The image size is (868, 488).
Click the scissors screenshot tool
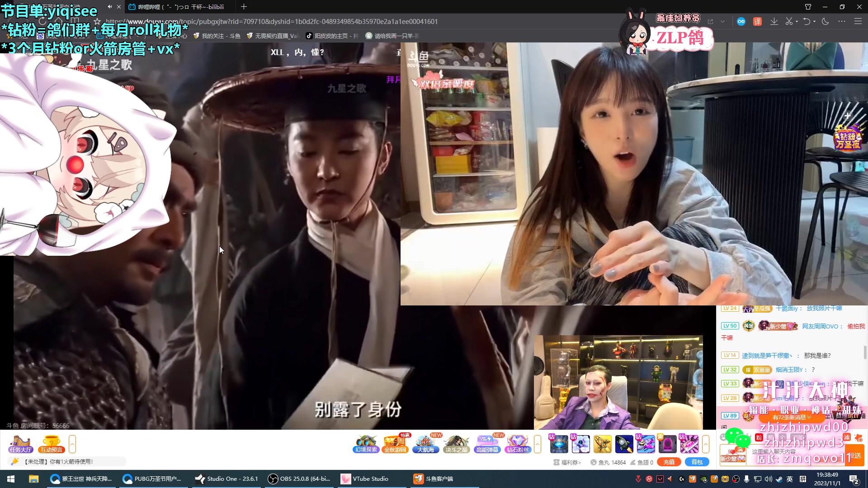pyautogui.click(x=789, y=21)
